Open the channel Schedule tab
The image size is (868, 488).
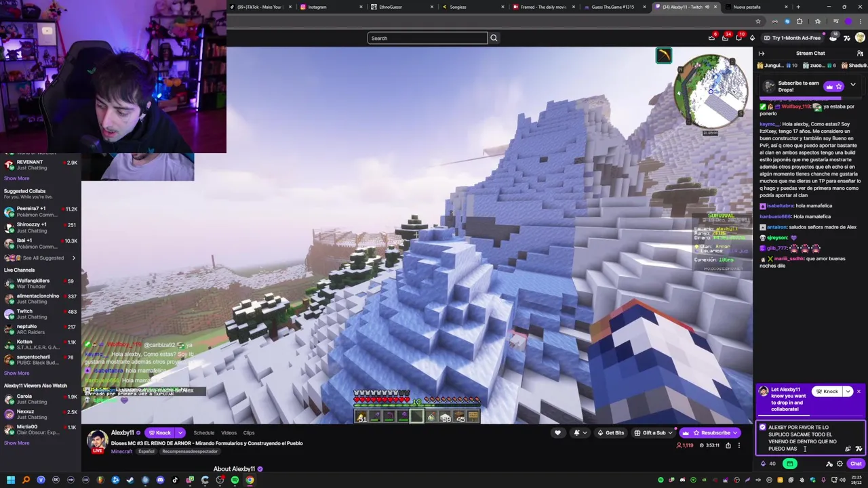204,433
